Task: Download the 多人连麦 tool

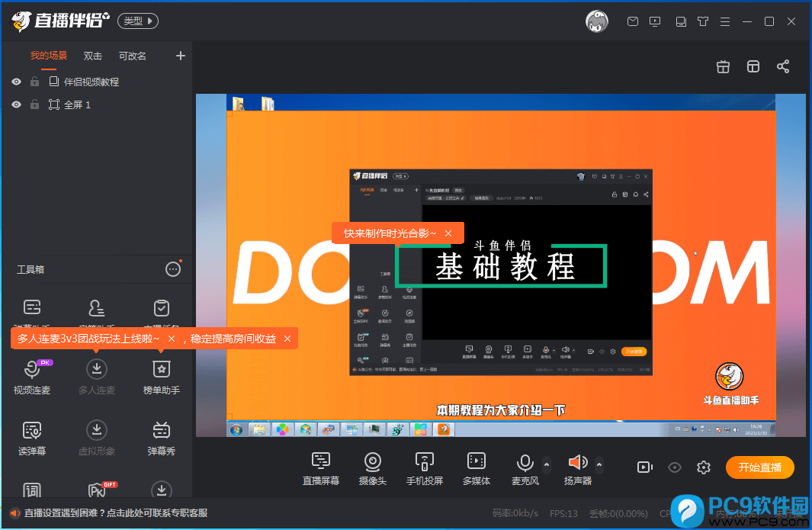Action: (x=96, y=377)
